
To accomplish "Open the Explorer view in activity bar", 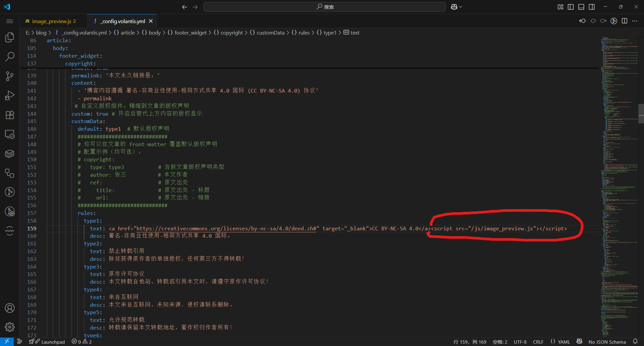I will [10, 37].
